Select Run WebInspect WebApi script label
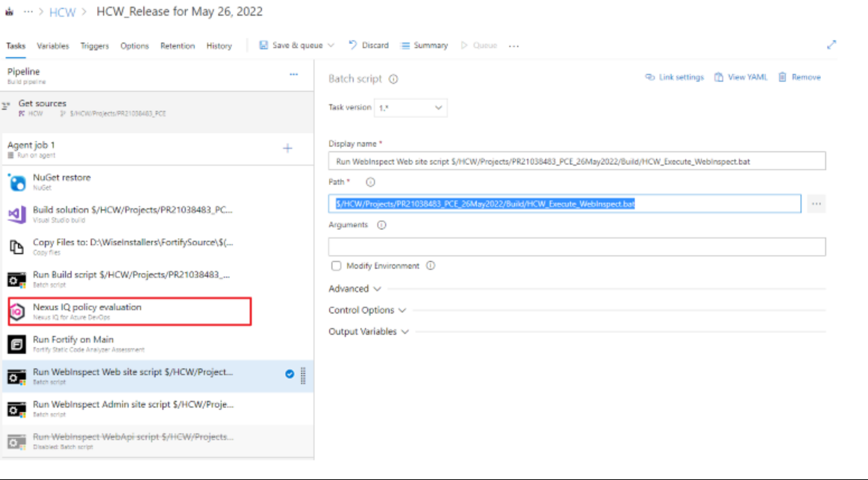Image resolution: width=868 pixels, height=480 pixels. (133, 437)
